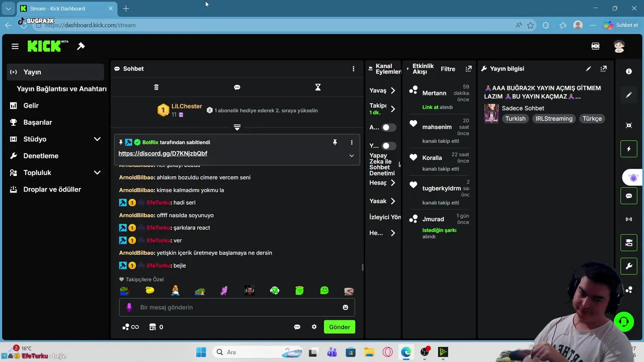Click LiLChester in leaderboard bar
Viewport: 644px width, 362px height.
click(x=187, y=107)
